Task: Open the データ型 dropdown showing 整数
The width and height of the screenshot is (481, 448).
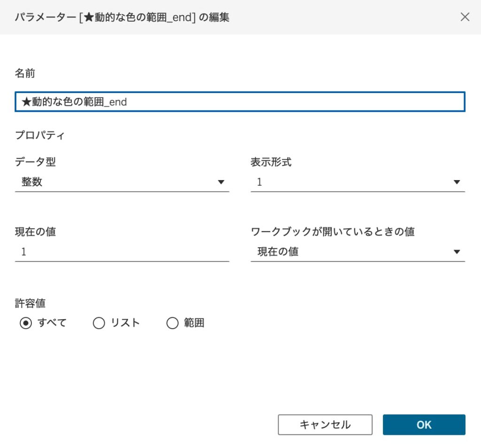Action: pos(122,182)
